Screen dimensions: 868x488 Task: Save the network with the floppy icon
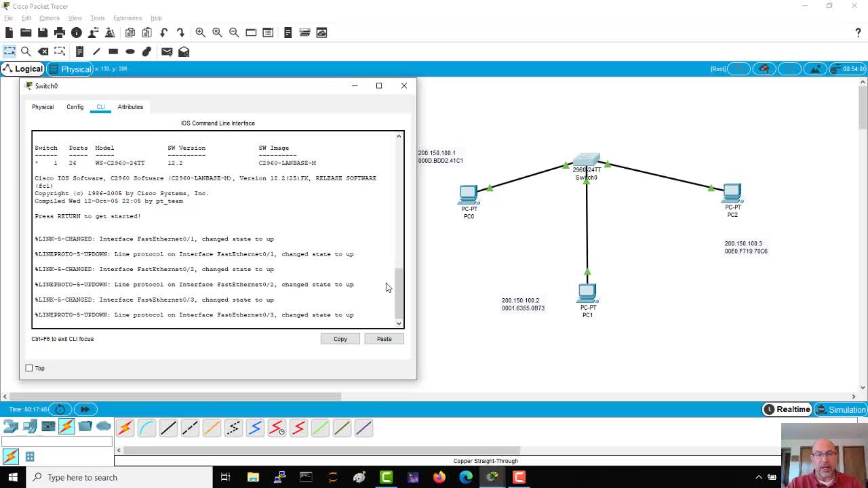(43, 33)
